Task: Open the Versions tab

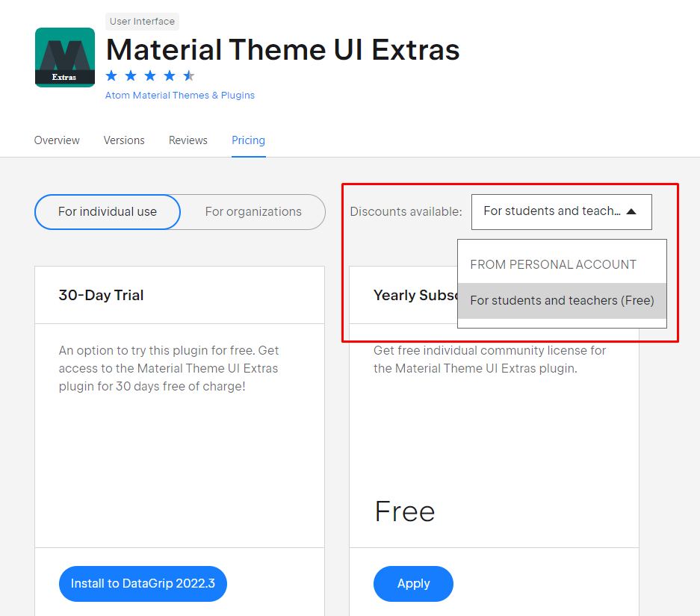Action: click(124, 140)
